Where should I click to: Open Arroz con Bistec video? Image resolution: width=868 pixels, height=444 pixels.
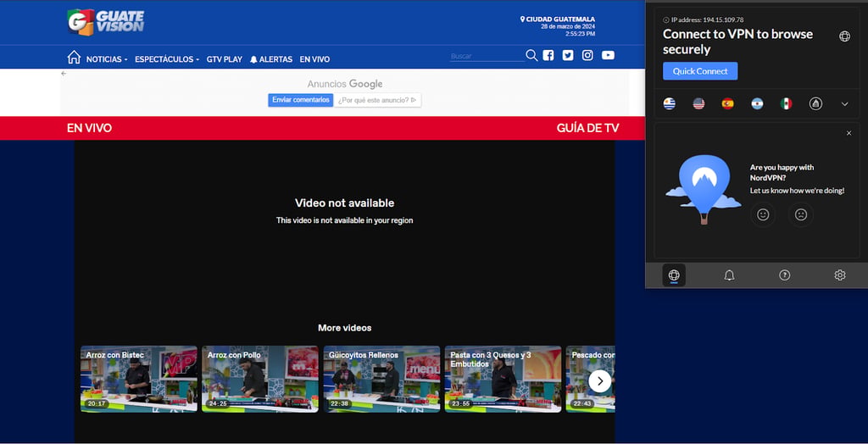pyautogui.click(x=139, y=380)
